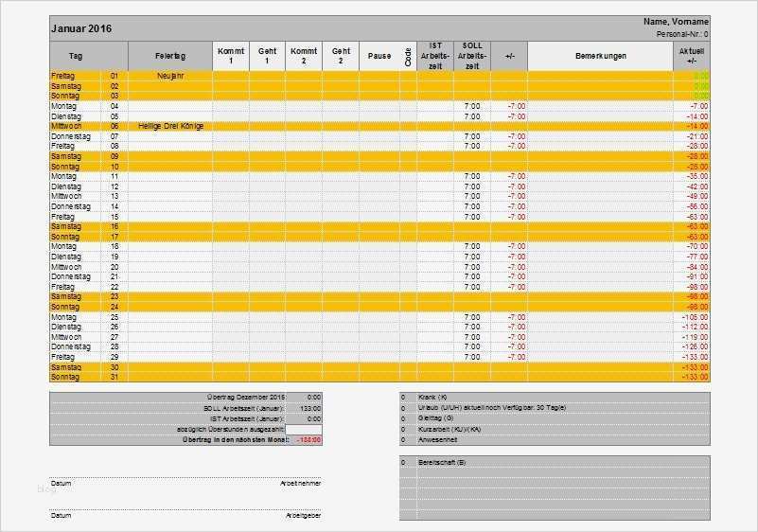
Task: Select the Personal-Nr. field
Action: 682,34
